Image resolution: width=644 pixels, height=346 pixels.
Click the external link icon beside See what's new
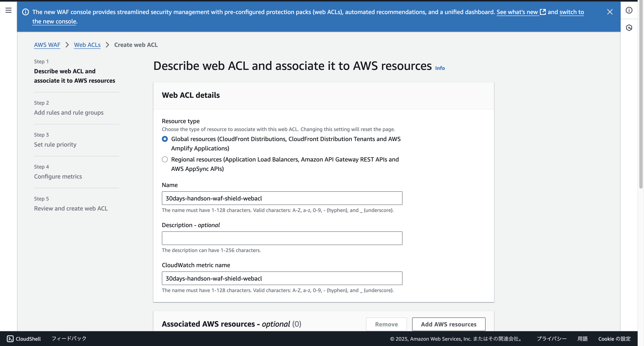(543, 12)
